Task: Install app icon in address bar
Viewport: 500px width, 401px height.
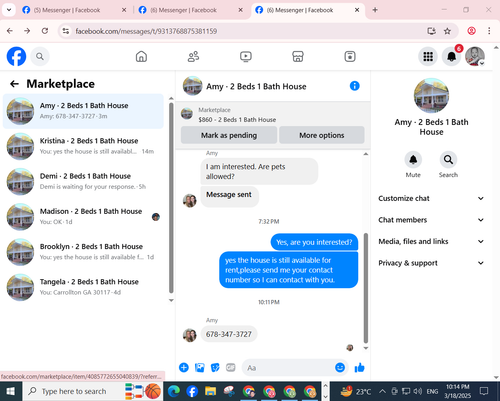Action: click(431, 31)
